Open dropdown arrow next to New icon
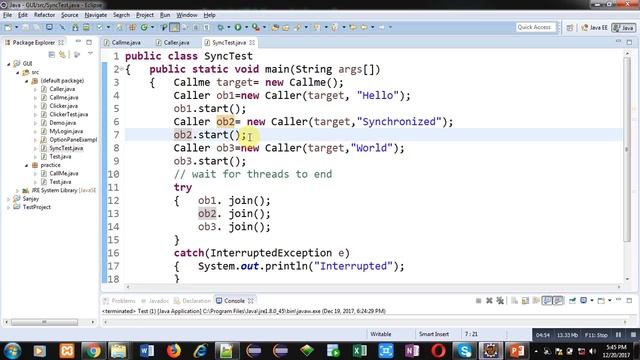Screen dimensions: 640x360 pos(16,27)
